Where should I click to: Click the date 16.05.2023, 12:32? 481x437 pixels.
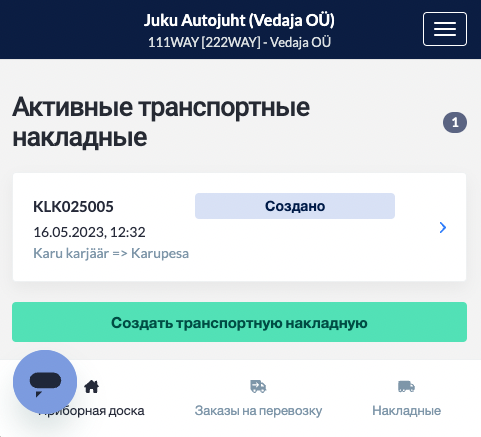coord(89,232)
